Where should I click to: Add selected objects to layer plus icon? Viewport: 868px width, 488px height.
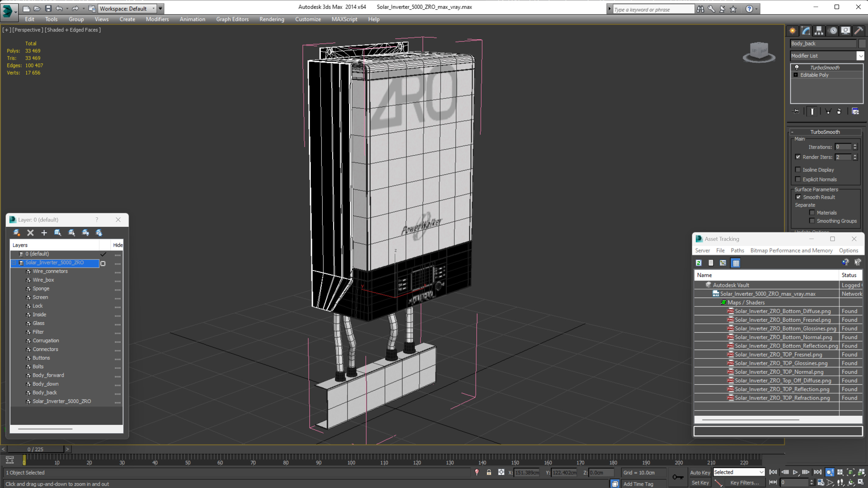pyautogui.click(x=44, y=233)
